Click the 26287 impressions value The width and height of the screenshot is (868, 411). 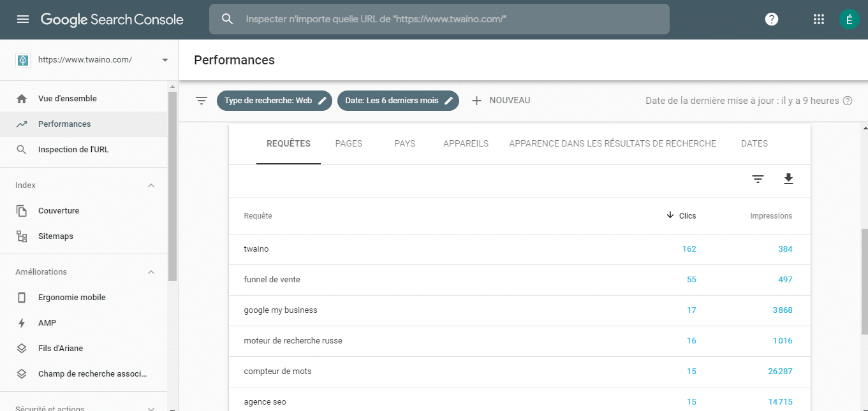(779, 371)
